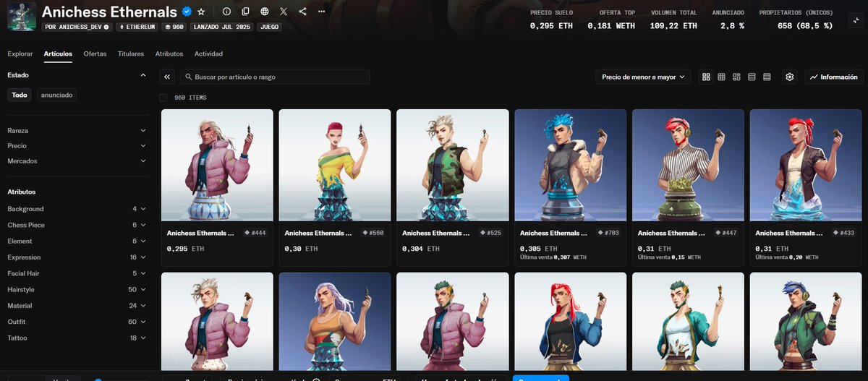Select the Artículos tab

click(58, 54)
